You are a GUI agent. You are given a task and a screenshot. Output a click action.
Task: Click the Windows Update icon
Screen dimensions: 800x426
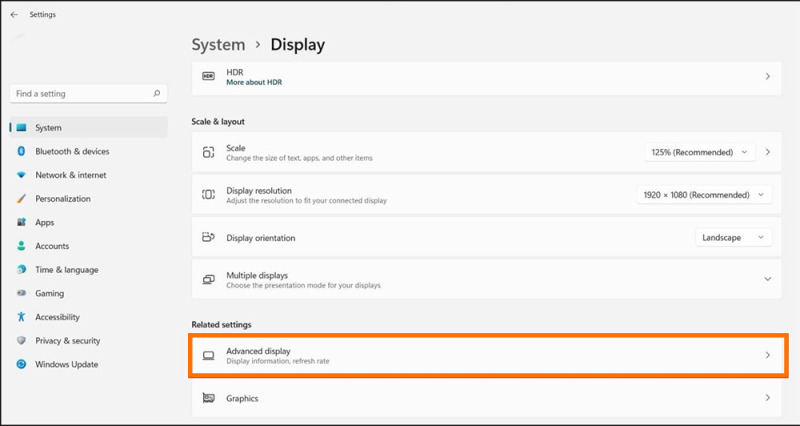pyautogui.click(x=21, y=364)
